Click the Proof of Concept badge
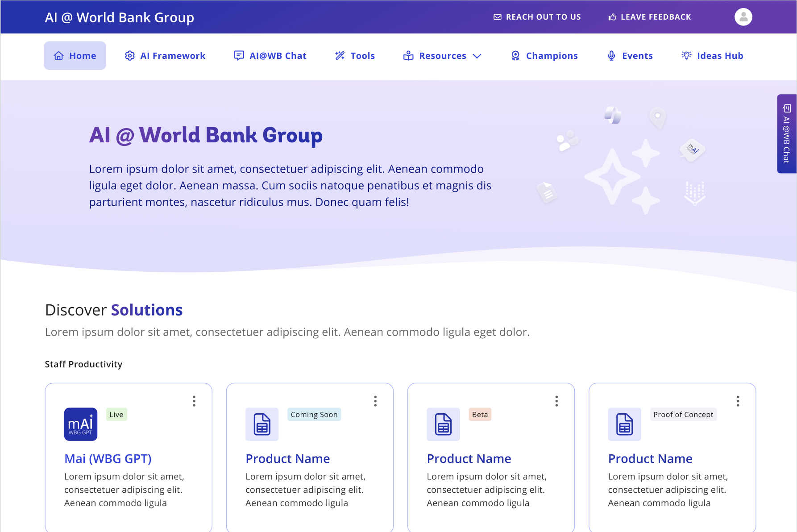This screenshot has width=797, height=532. 683,415
